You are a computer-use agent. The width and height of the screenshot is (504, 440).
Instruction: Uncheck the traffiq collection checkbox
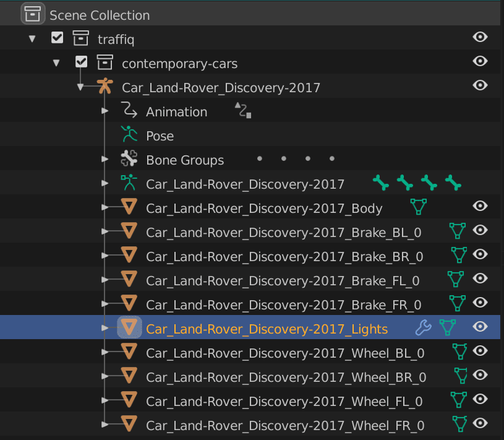tap(57, 38)
